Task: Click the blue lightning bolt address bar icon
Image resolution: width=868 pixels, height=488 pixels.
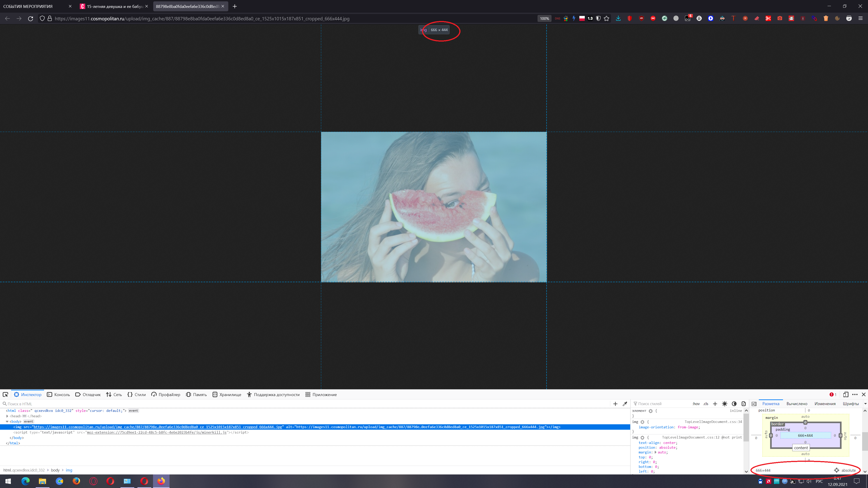Action: click(x=574, y=19)
